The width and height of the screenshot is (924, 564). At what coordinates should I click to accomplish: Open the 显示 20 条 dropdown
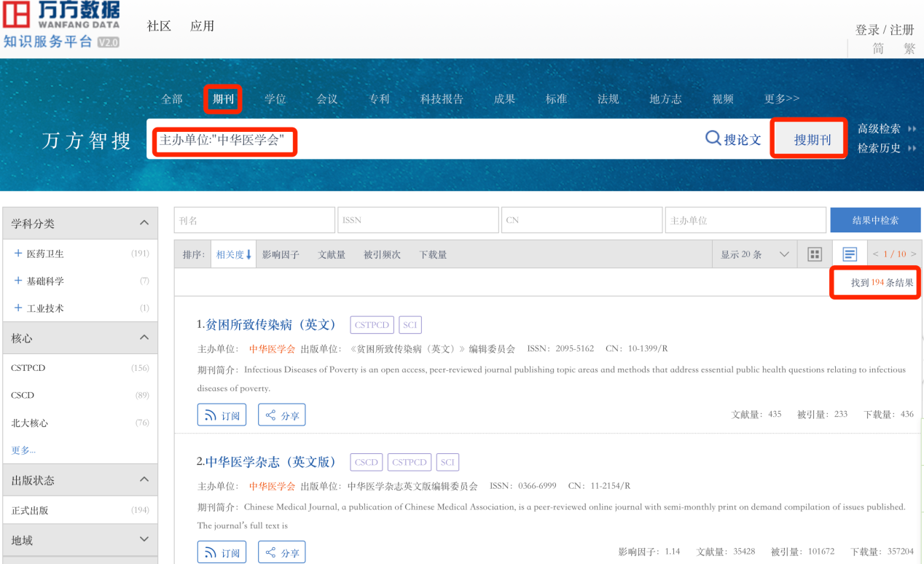click(x=755, y=254)
